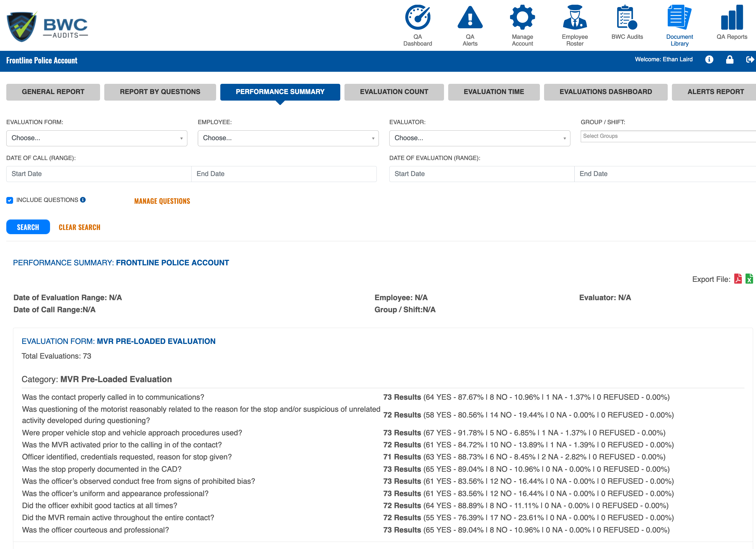Click the Date of Evaluation Range: N/A text
Image resolution: width=756 pixels, height=549 pixels.
(x=68, y=297)
